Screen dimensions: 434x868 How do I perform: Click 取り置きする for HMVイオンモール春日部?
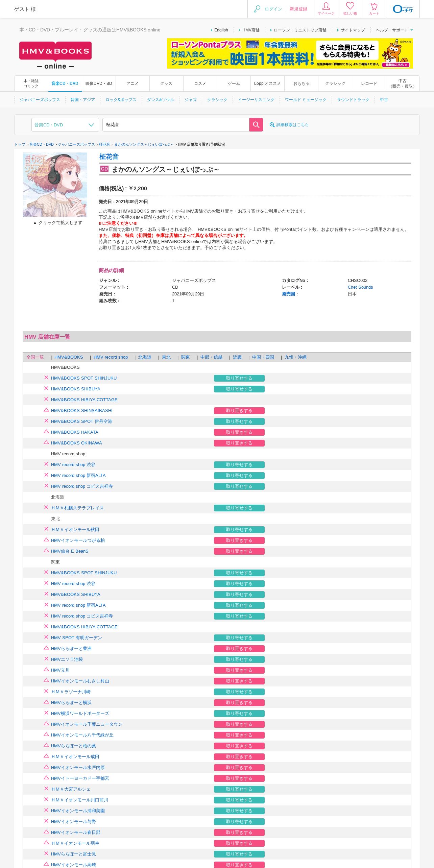(x=239, y=833)
